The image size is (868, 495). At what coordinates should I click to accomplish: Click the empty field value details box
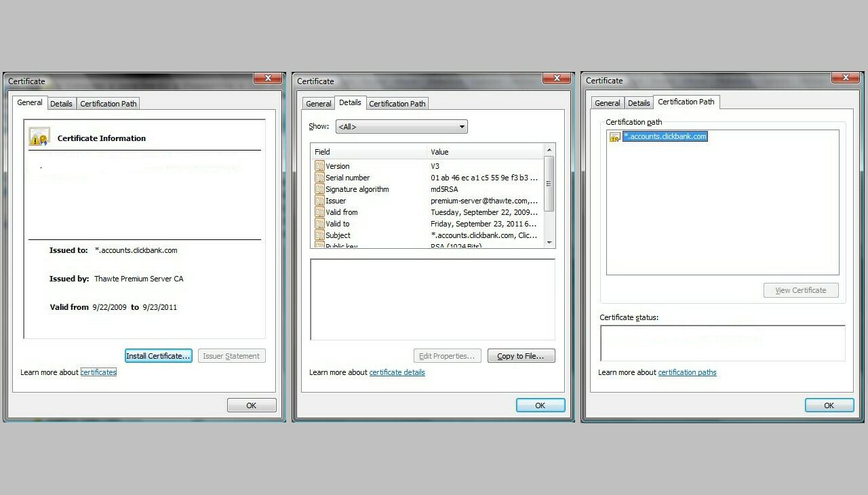433,299
